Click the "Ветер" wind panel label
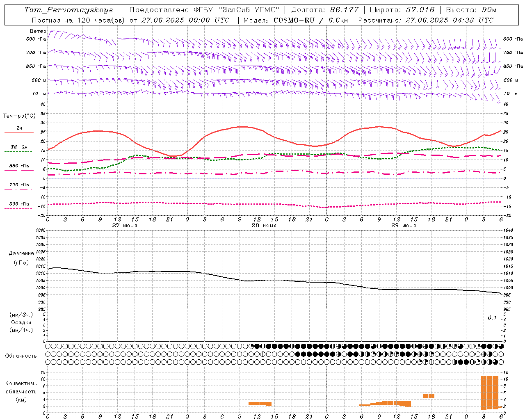The height and width of the screenshot is (420, 525). click(x=38, y=31)
